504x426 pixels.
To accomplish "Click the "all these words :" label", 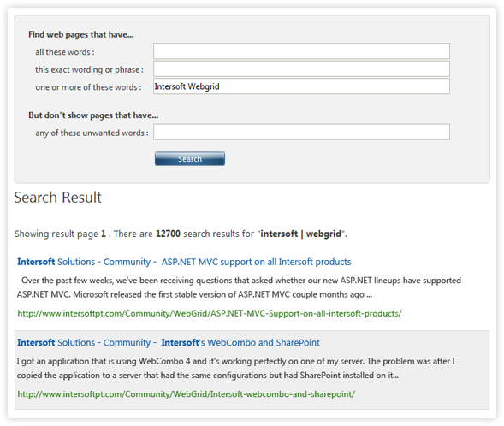I will (x=65, y=52).
